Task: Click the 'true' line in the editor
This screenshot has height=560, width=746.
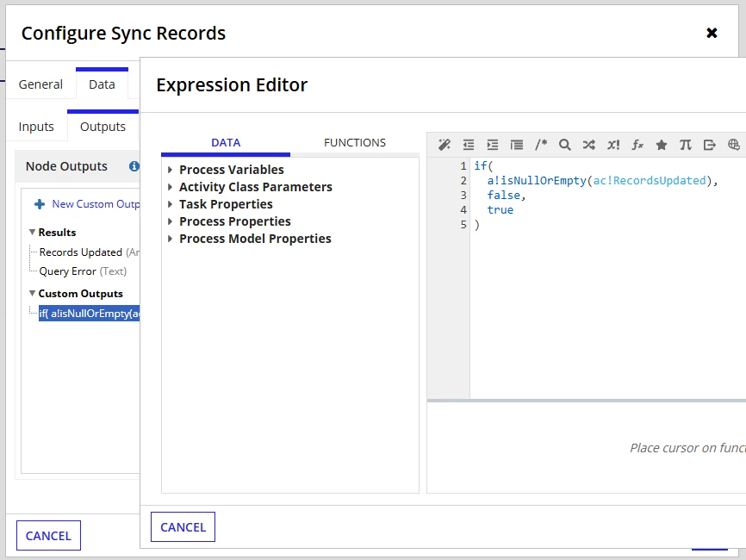Action: 500,210
